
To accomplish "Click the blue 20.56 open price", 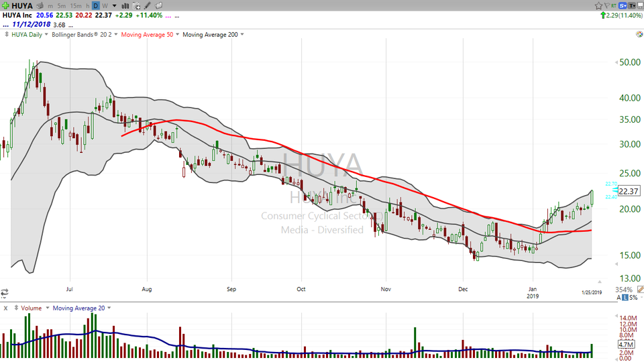I will (x=45, y=15).
